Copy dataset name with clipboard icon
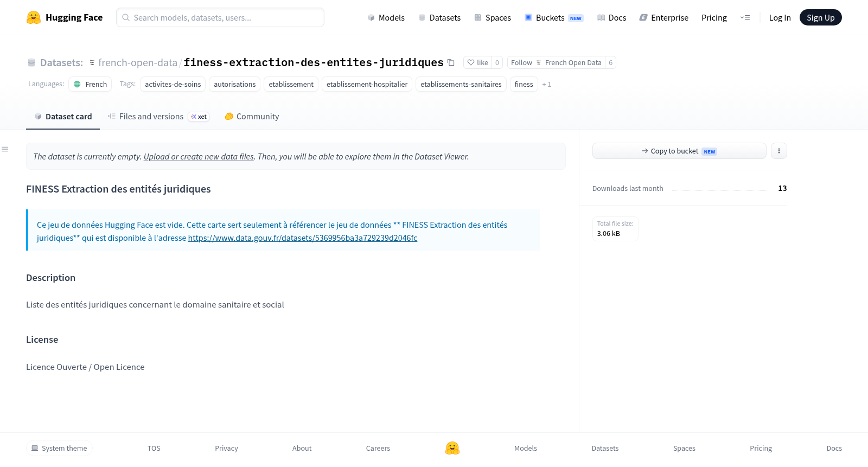Screen dimensions: 868x467 [451, 62]
